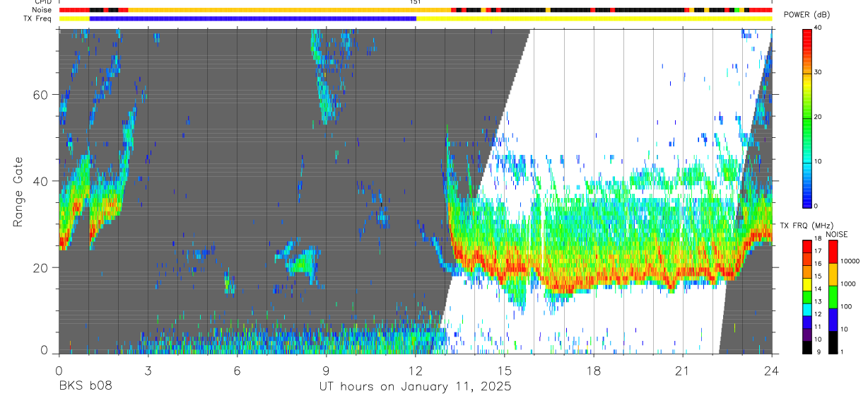This screenshot has height=401, width=868.
Task: Click the POWER (dB) colorbar title
Action: point(807,15)
